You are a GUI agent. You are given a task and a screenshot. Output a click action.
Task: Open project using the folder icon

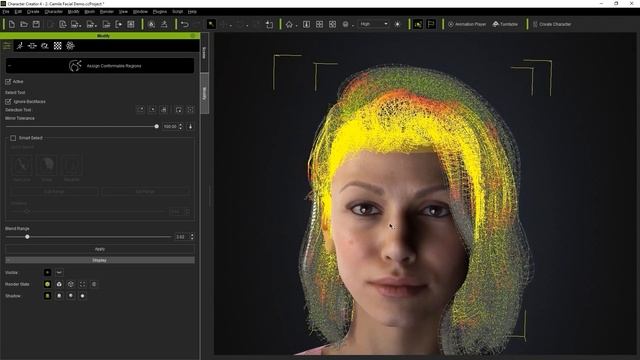click(24, 24)
